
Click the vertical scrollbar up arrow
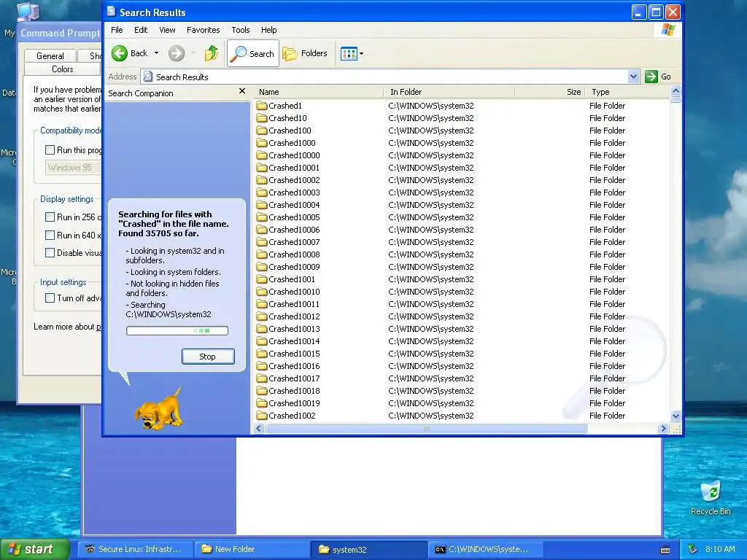point(676,90)
